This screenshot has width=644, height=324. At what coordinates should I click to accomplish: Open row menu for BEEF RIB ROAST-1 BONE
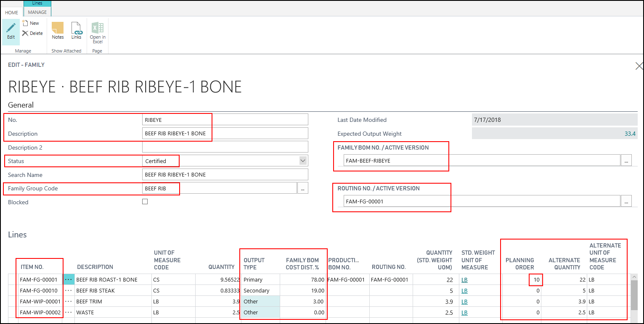point(69,279)
